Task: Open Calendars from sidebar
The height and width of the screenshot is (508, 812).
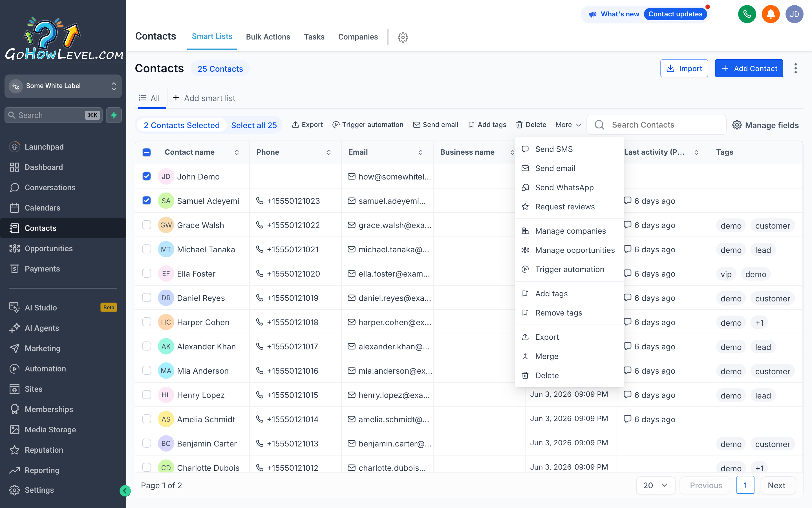Action: tap(63, 208)
